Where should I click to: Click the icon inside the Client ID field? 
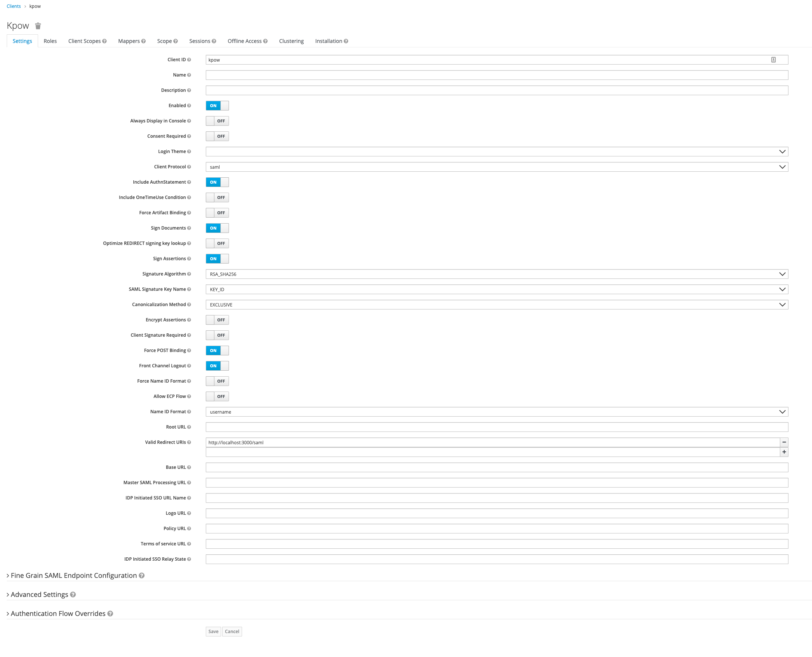click(x=774, y=60)
